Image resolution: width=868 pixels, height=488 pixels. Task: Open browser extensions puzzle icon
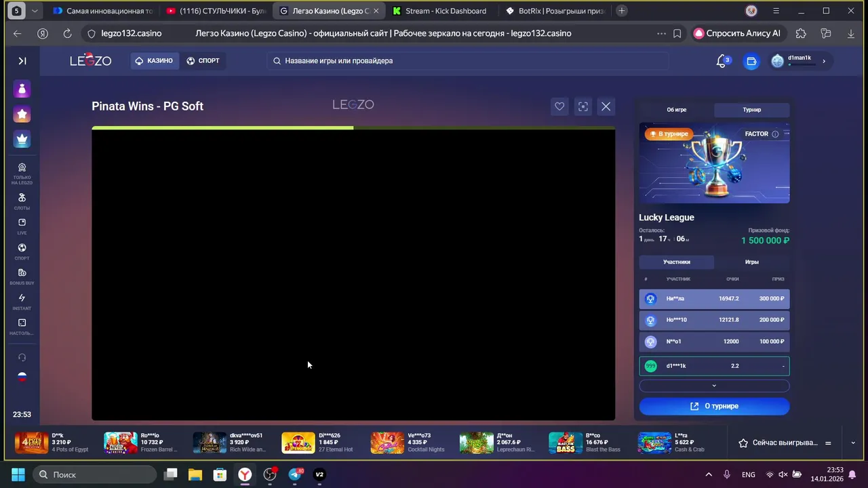pos(801,33)
